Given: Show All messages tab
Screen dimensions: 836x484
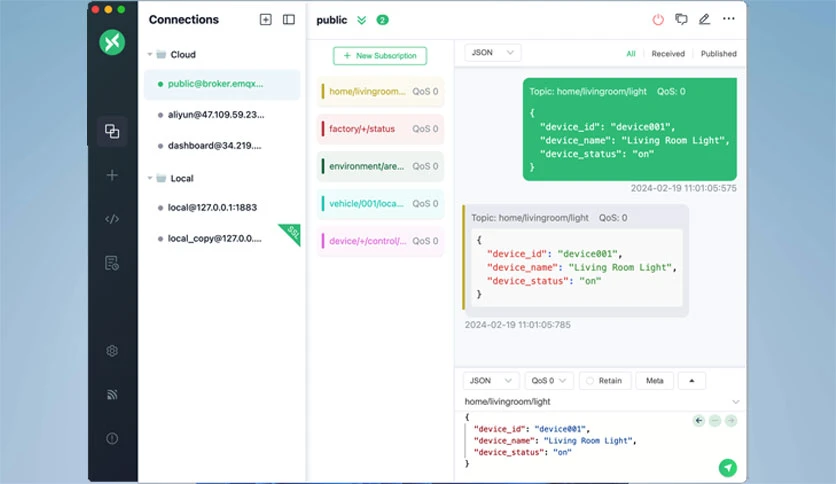Looking at the screenshot, I should point(631,53).
